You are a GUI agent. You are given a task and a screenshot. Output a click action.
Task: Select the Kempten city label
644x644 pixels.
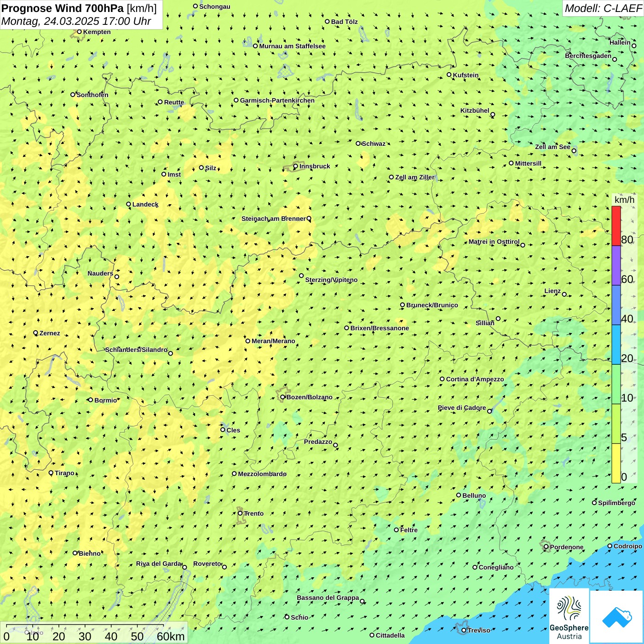click(x=97, y=32)
